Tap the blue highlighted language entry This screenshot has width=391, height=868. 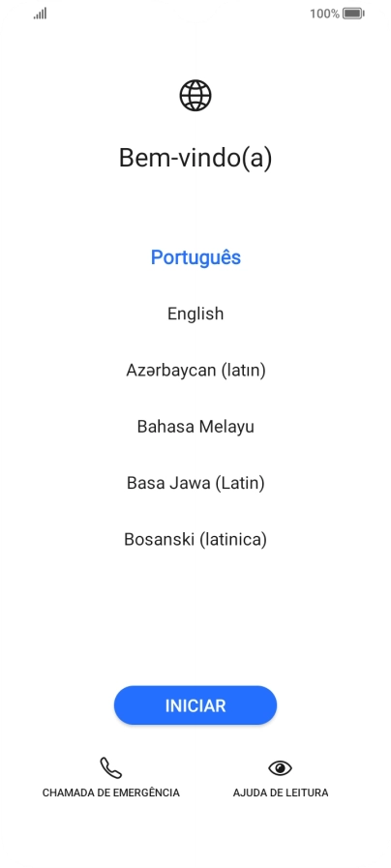(x=195, y=257)
